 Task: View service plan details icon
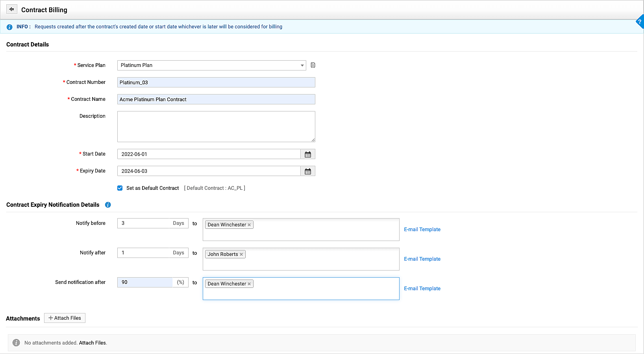pyautogui.click(x=313, y=65)
